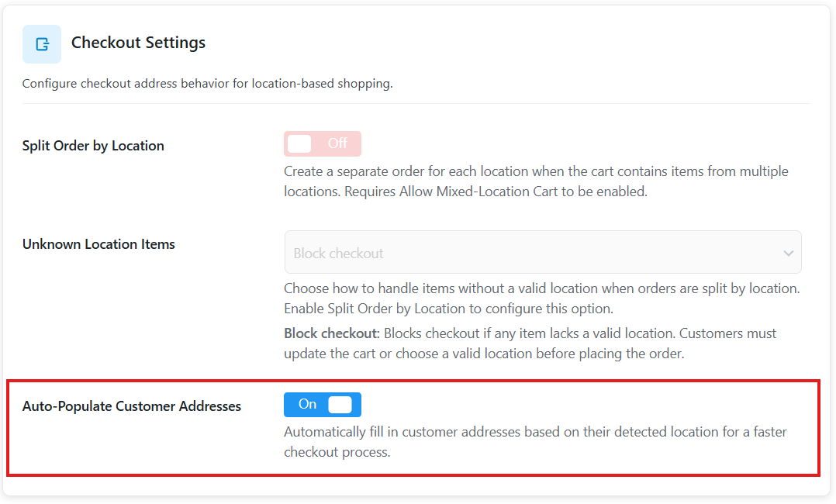Click the Auto-Populate Customer Addresses label
This screenshot has height=504, width=836.
[132, 406]
